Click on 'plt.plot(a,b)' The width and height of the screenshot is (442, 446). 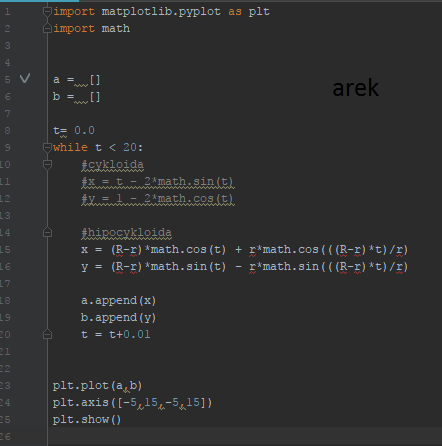pyautogui.click(x=97, y=386)
